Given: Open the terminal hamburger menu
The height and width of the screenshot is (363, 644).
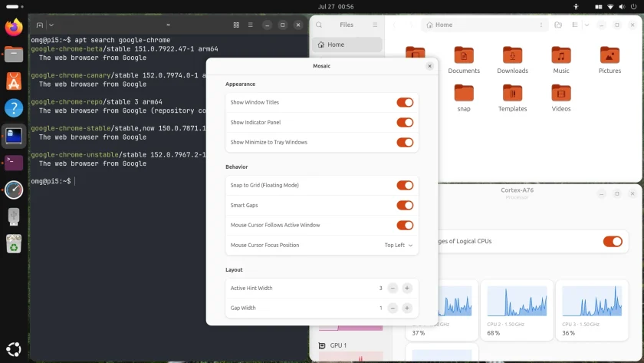Looking at the screenshot, I should (250, 25).
